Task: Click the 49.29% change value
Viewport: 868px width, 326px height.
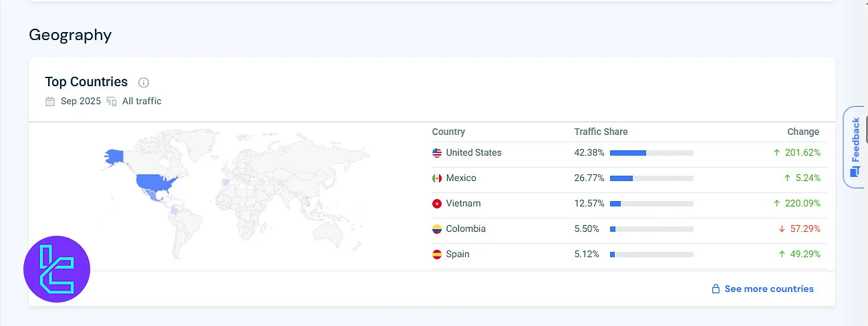Action: coord(805,255)
